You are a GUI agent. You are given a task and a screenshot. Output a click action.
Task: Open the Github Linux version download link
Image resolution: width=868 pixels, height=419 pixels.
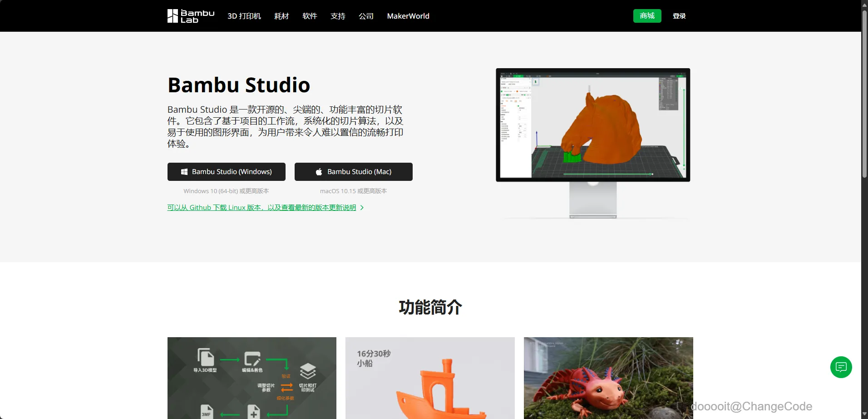pyautogui.click(x=261, y=208)
